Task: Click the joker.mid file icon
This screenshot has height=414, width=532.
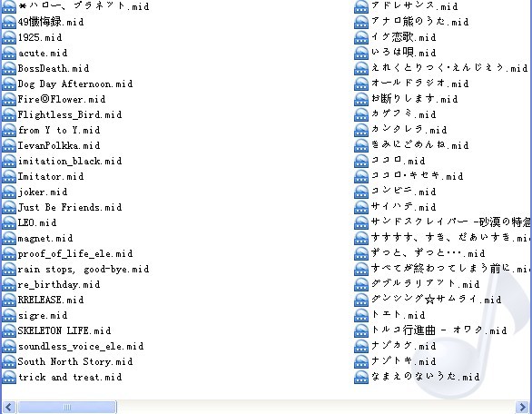Action: 9,192
